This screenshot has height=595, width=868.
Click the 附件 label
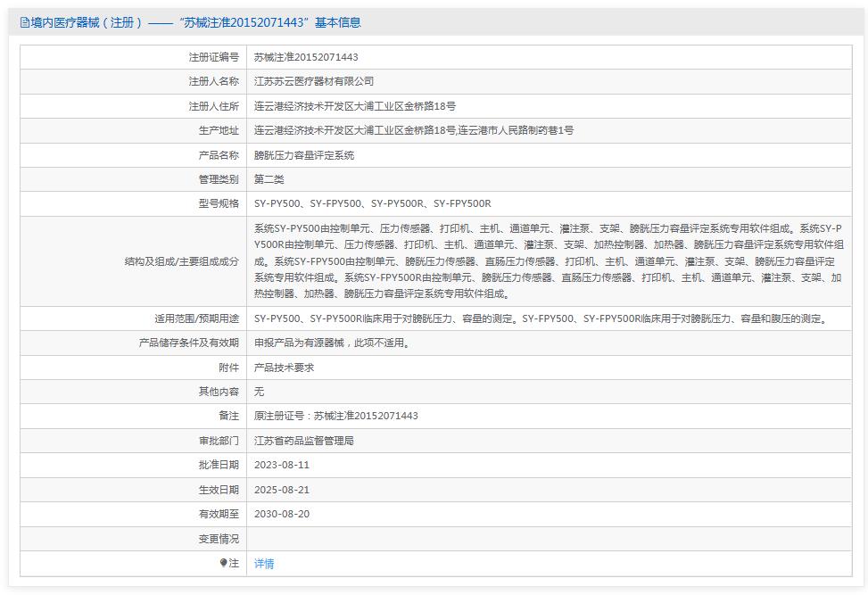click(x=228, y=368)
